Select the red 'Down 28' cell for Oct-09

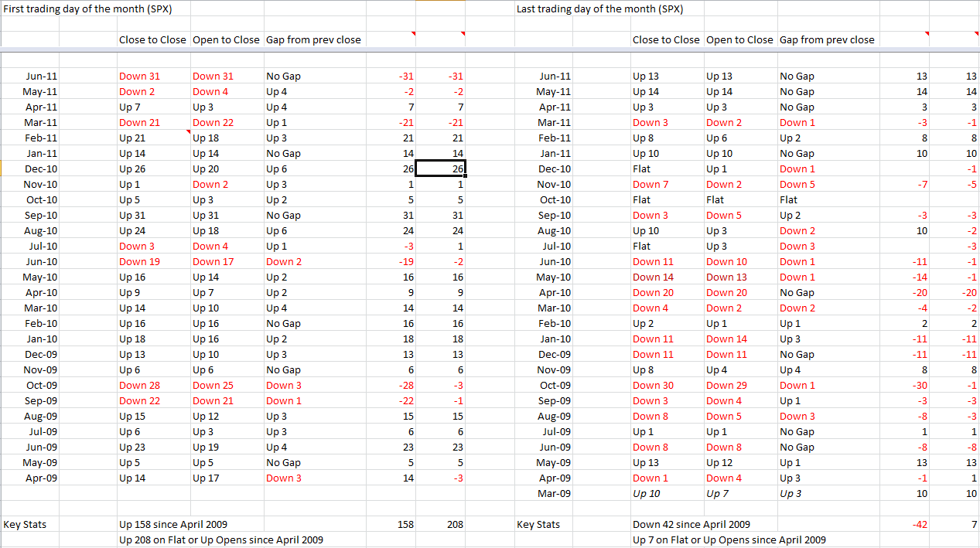click(139, 386)
